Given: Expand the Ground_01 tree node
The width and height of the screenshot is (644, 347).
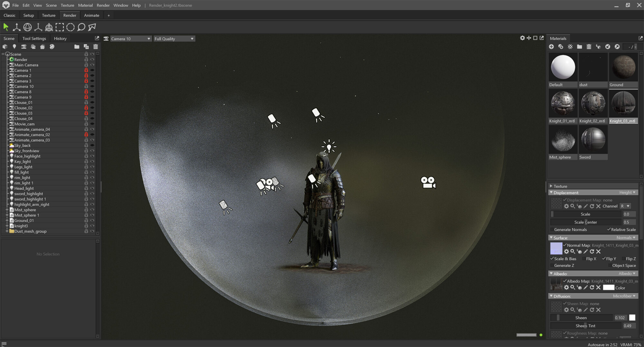Looking at the screenshot, I should tap(7, 220).
